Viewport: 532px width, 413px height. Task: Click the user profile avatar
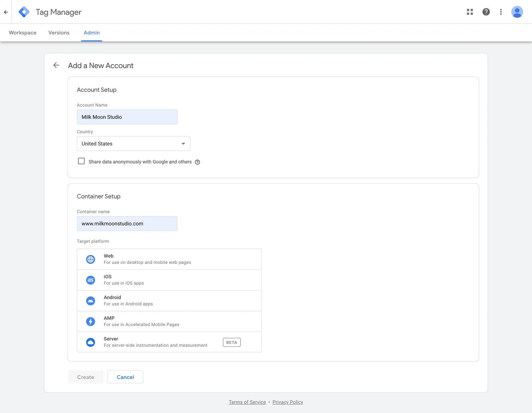(x=517, y=12)
